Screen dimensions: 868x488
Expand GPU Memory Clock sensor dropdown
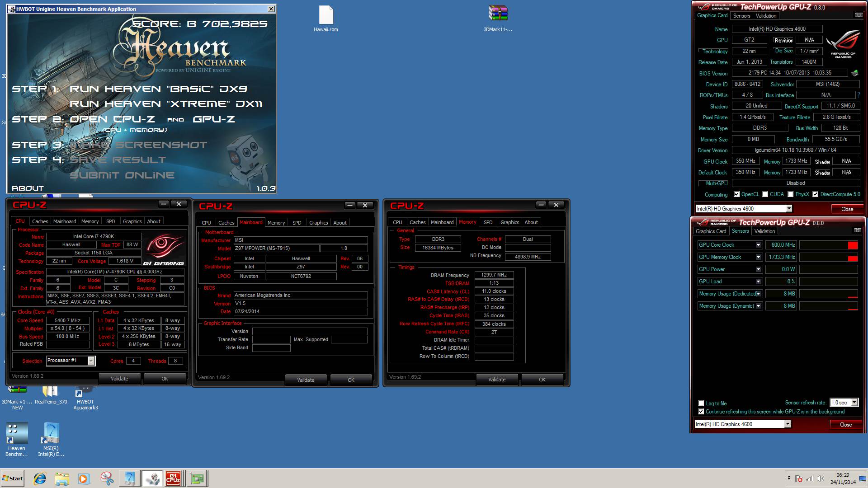point(759,257)
